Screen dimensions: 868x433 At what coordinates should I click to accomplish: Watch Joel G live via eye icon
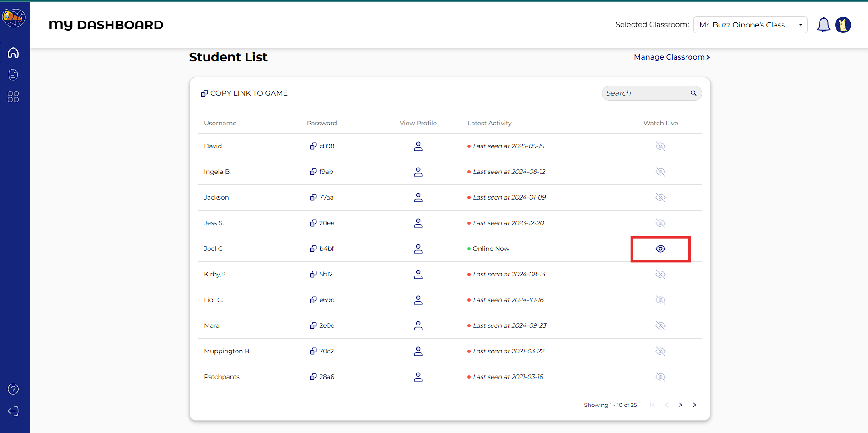pos(660,249)
